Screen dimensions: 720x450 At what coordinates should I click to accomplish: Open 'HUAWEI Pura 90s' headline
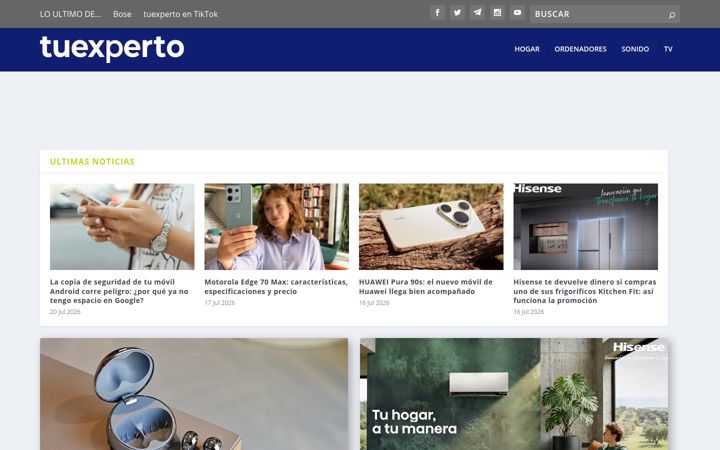426,287
